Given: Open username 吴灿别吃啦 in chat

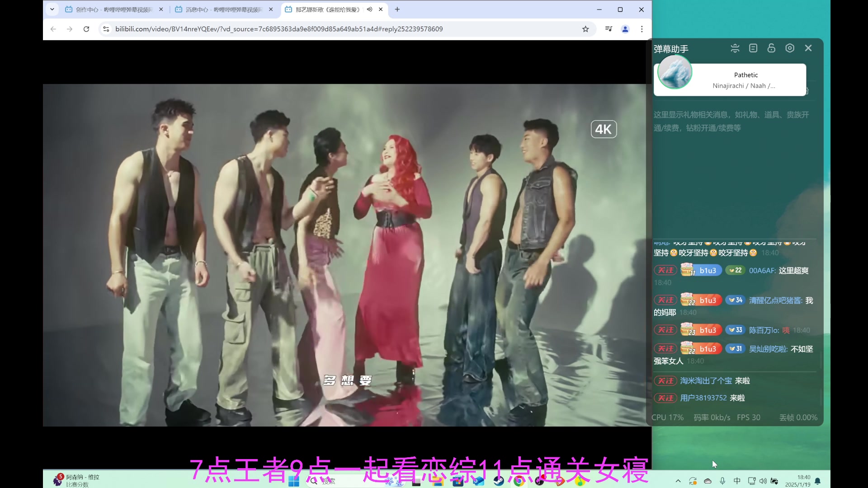Looking at the screenshot, I should tap(768, 349).
